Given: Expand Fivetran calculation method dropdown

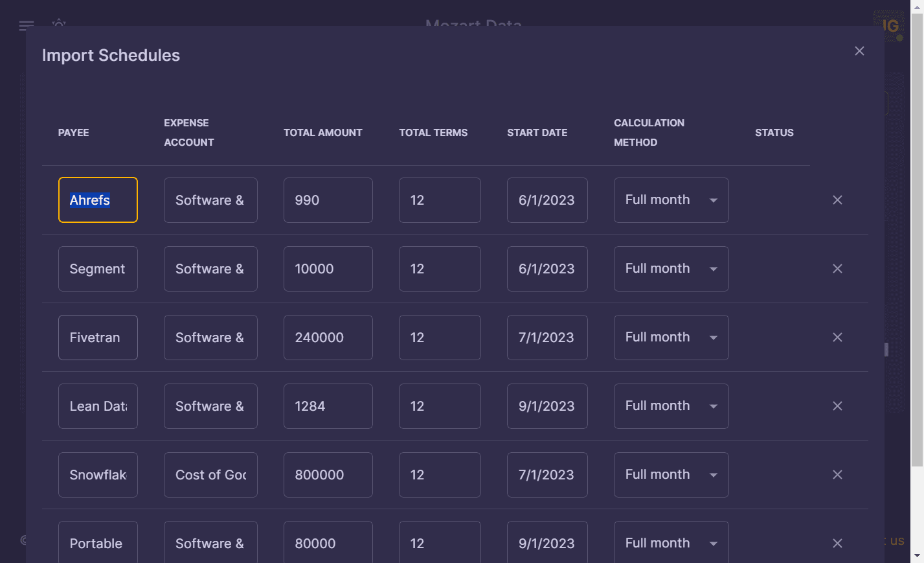Looking at the screenshot, I should coord(671,338).
